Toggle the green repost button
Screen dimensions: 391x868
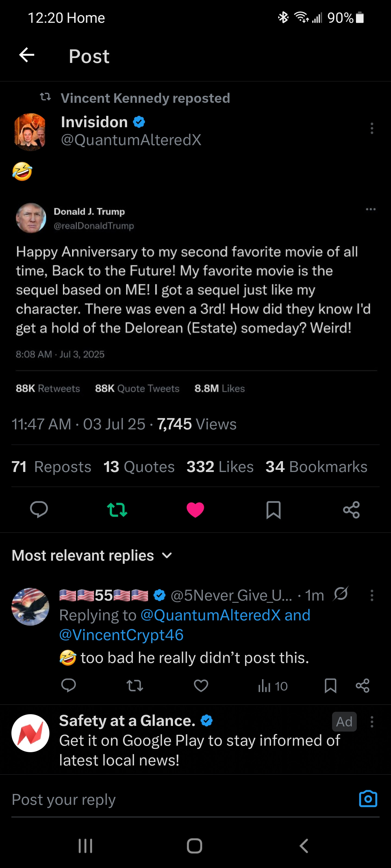coord(117,509)
